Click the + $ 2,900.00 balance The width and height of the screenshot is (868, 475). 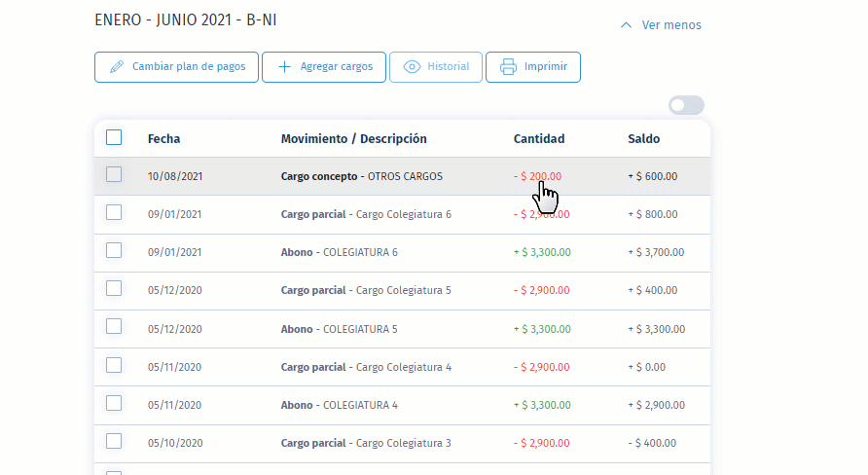click(x=657, y=405)
